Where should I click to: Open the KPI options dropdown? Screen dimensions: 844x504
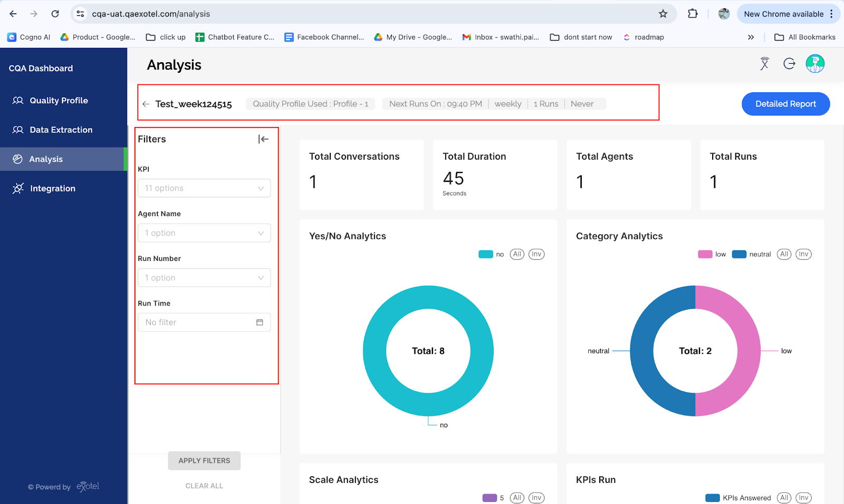point(204,188)
